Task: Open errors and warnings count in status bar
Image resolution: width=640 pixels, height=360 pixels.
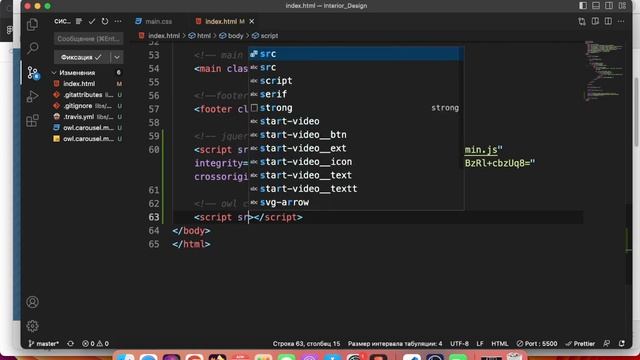Action: tap(95, 344)
